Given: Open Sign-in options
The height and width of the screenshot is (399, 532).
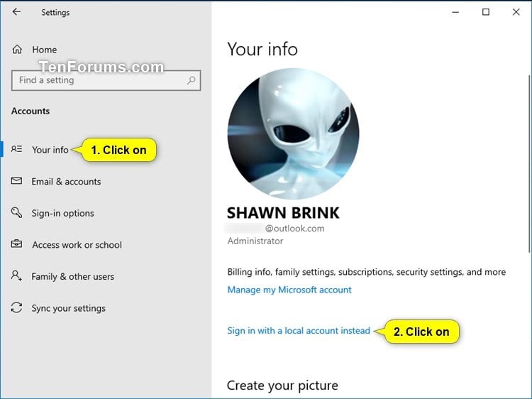Looking at the screenshot, I should [x=62, y=213].
